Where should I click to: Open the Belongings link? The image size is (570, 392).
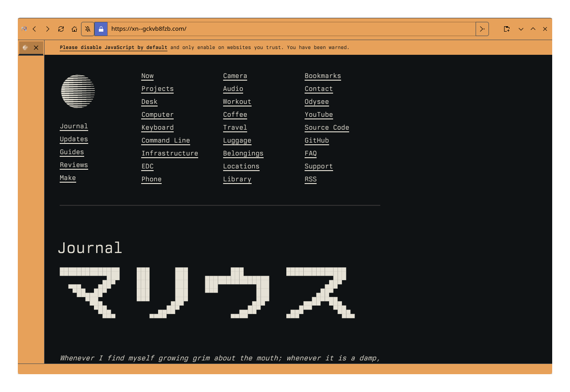[243, 154]
